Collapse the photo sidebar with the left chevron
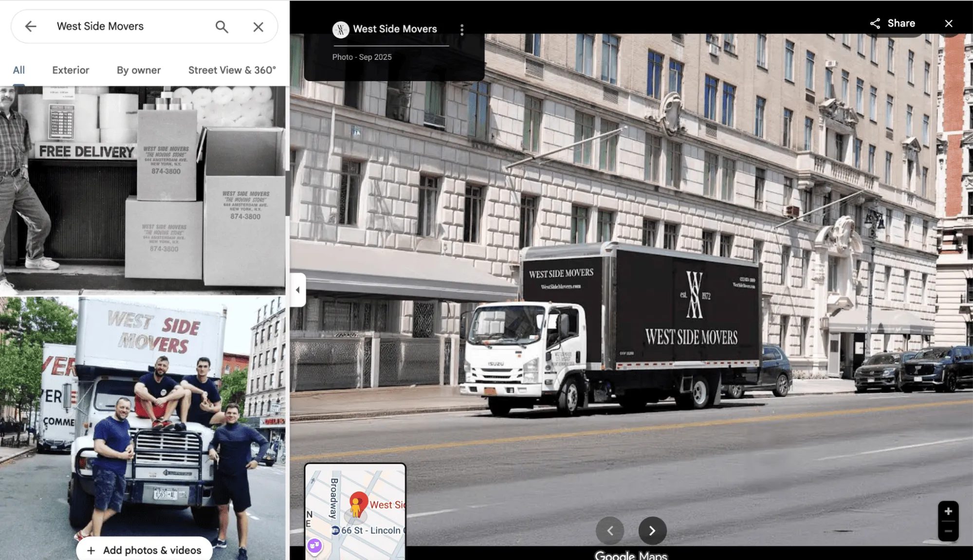The image size is (973, 560). [x=298, y=289]
